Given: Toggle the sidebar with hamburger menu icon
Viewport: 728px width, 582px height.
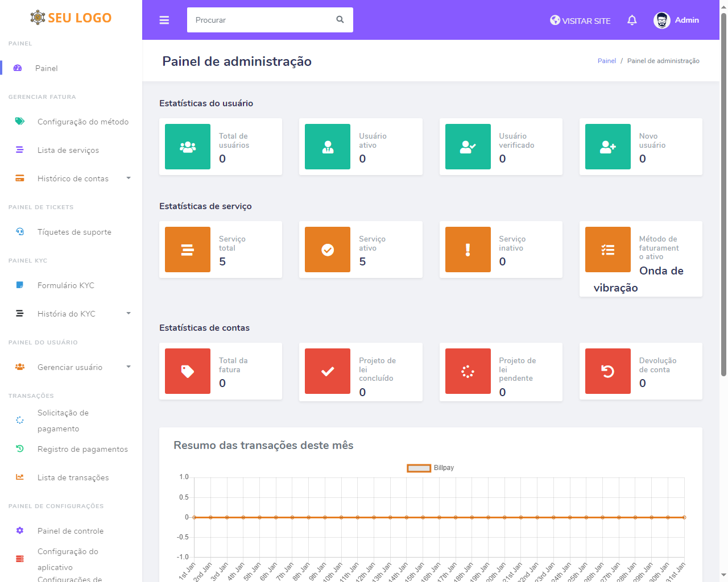Looking at the screenshot, I should point(164,20).
